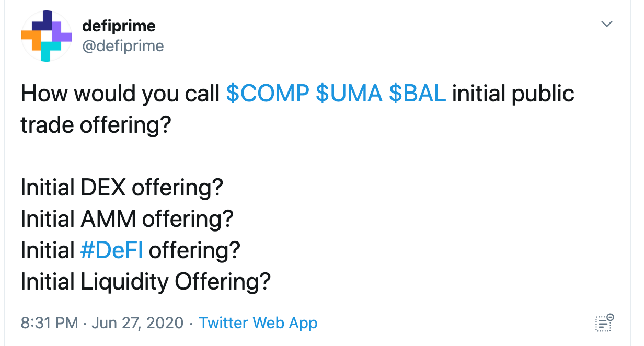This screenshot has height=346, width=644.
Task: Click the 8:31 PM timestamp
Action: pos(49,323)
